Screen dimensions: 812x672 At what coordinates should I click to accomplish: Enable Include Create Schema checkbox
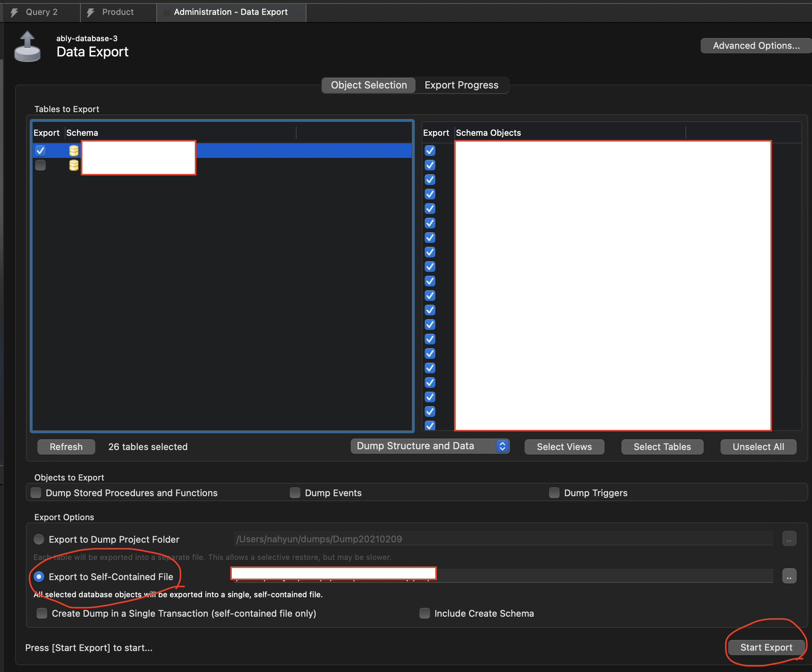[x=425, y=613]
